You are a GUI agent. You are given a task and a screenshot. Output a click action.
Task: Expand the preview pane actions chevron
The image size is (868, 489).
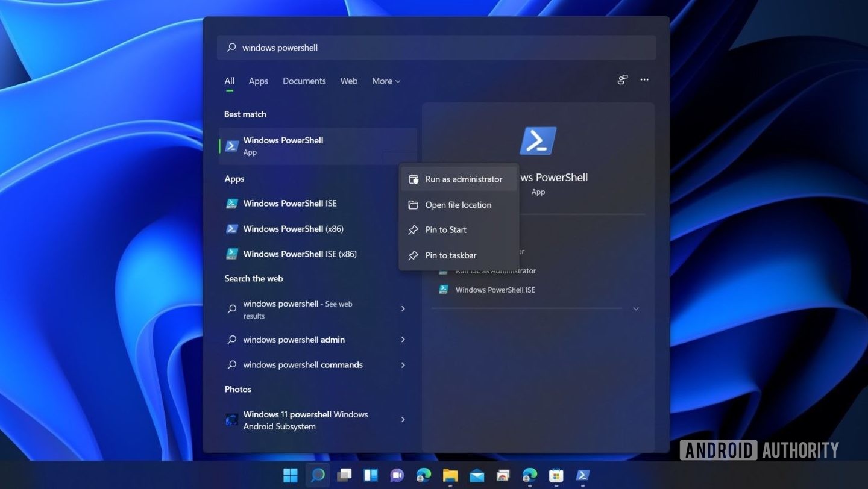tap(636, 309)
